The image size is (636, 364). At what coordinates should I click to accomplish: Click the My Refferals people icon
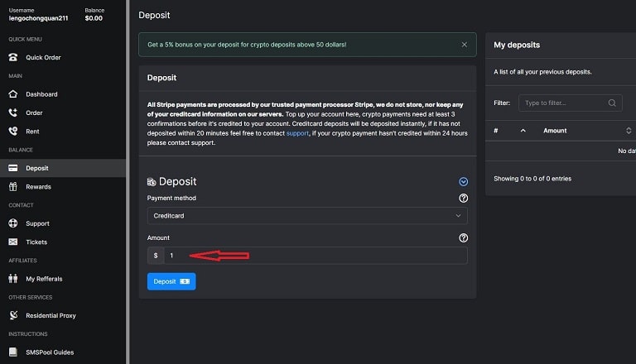coord(12,279)
